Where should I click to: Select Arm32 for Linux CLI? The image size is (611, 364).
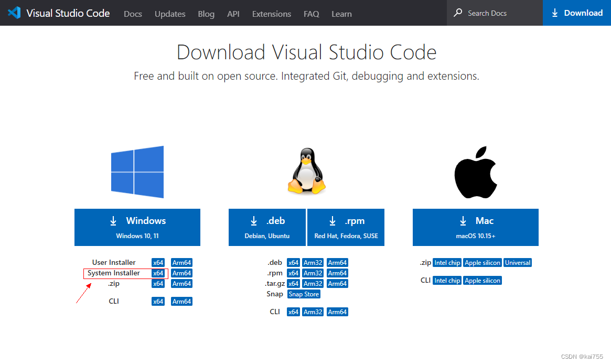[x=313, y=312]
